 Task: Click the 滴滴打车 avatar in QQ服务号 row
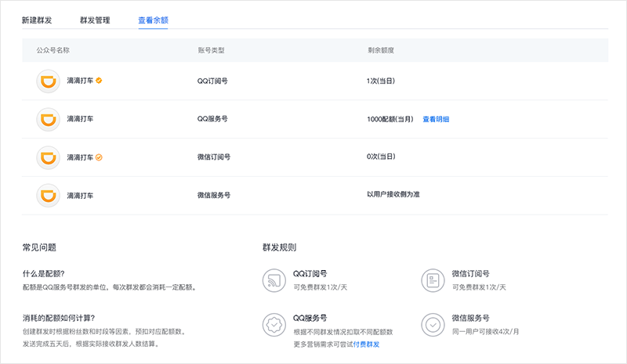[49, 119]
